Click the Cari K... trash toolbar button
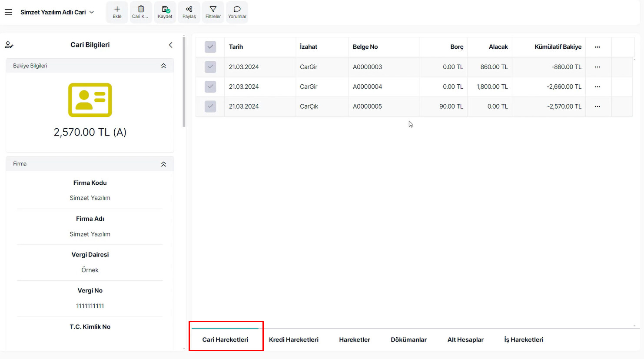 pos(141,12)
